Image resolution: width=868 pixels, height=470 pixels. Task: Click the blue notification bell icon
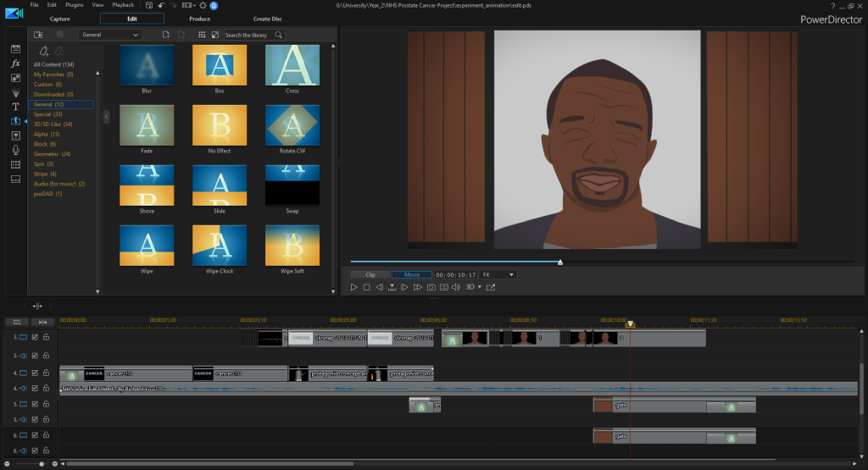click(x=214, y=6)
